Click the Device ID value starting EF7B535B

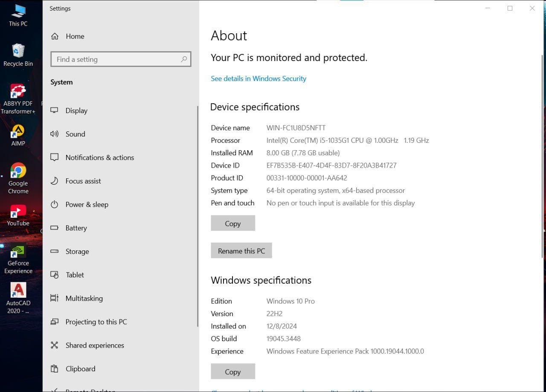(331, 165)
